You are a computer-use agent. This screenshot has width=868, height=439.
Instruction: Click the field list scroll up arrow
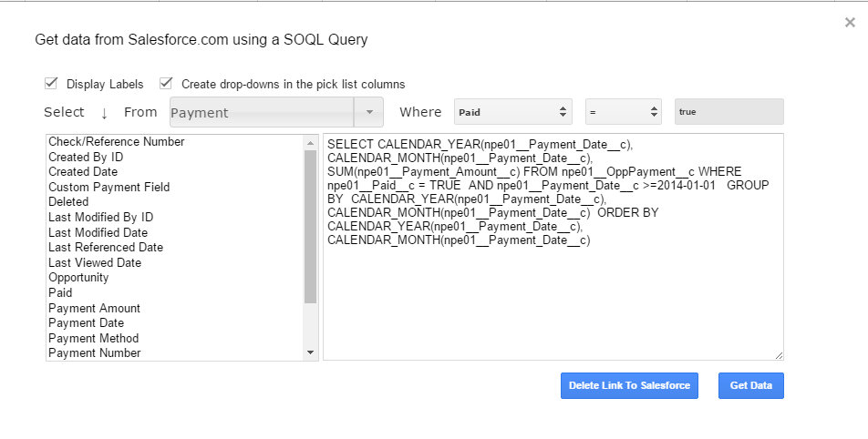311,142
